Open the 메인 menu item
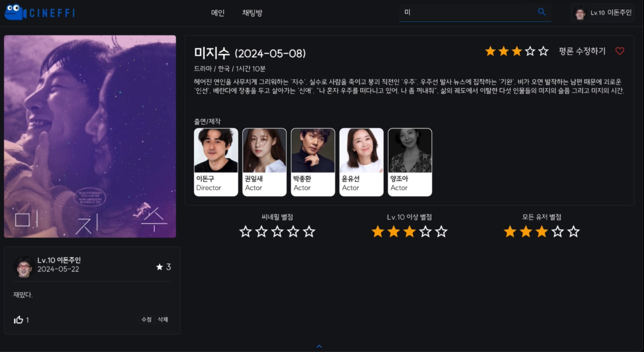The height and width of the screenshot is (352, 644). pyautogui.click(x=218, y=13)
